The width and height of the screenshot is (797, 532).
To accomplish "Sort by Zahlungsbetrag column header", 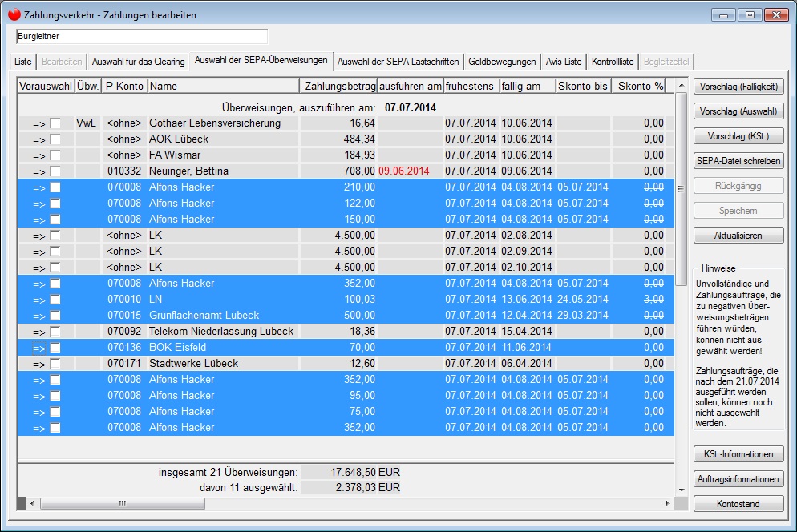I will 338,86.
